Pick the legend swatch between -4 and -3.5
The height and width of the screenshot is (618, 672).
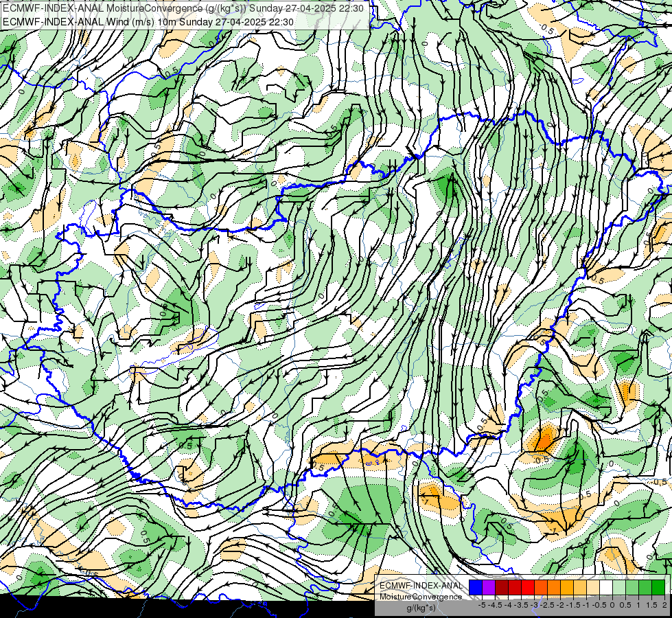pos(515,587)
